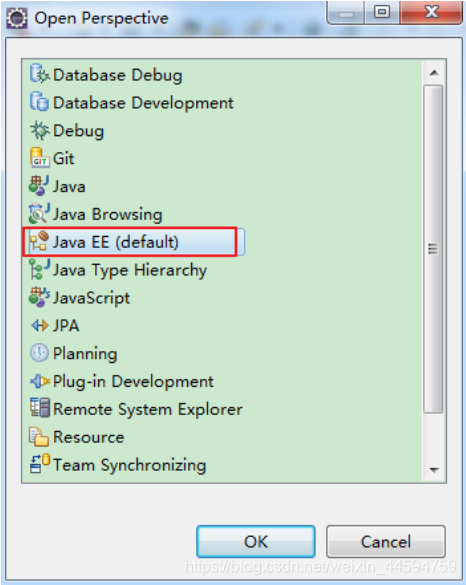Choose the Debug perspective label
The image size is (466, 585).
click(78, 131)
